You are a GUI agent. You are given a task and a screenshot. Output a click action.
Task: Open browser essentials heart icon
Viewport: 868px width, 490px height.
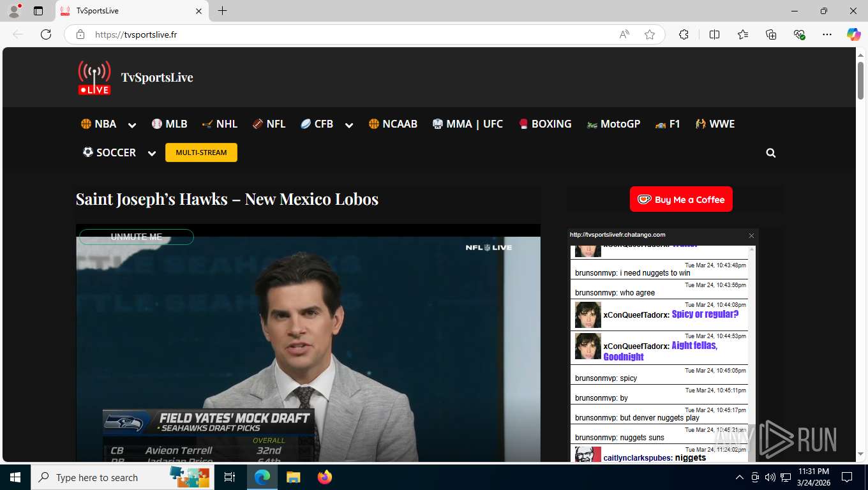tap(799, 34)
